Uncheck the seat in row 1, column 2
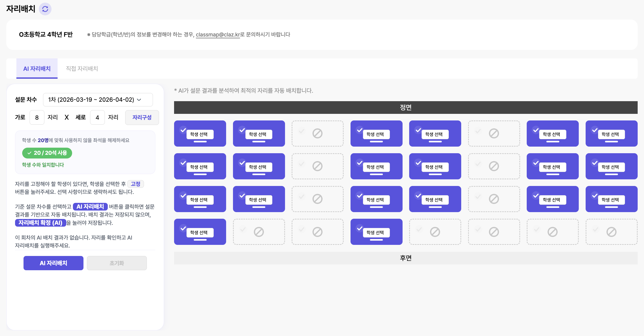 tap(242, 130)
